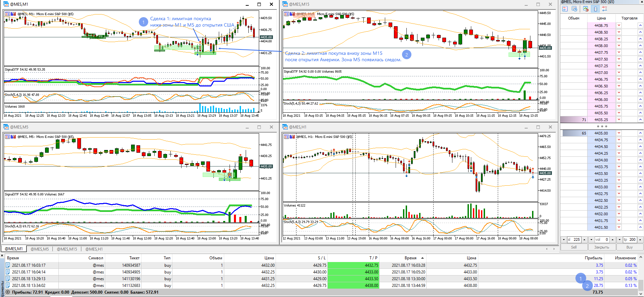Decrease the sl value with the down arrow
644x297 pixels.
coord(564,239)
